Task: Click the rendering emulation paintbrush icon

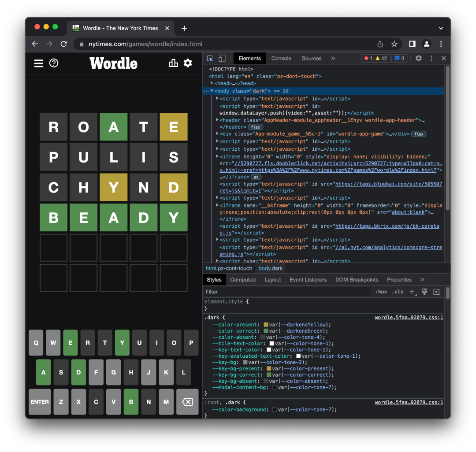Action: click(x=424, y=292)
